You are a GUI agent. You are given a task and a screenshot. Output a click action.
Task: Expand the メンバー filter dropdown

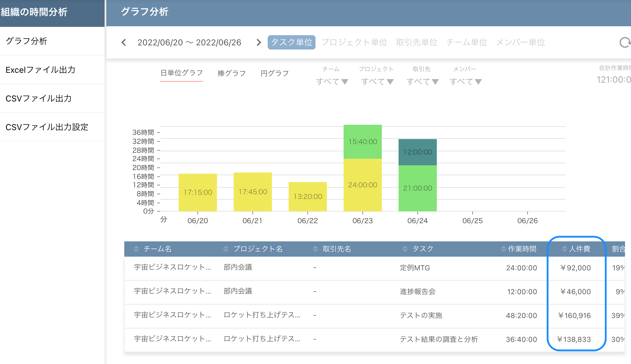point(465,81)
